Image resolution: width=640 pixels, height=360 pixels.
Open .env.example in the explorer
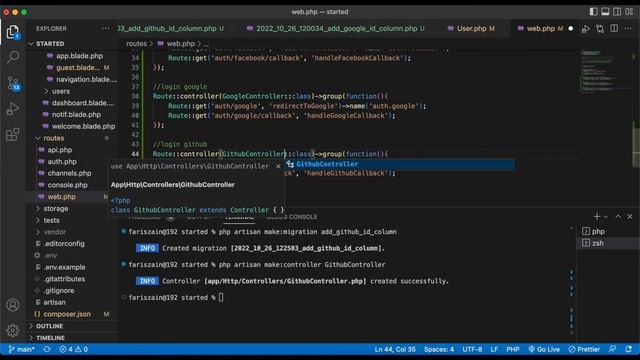point(64,267)
